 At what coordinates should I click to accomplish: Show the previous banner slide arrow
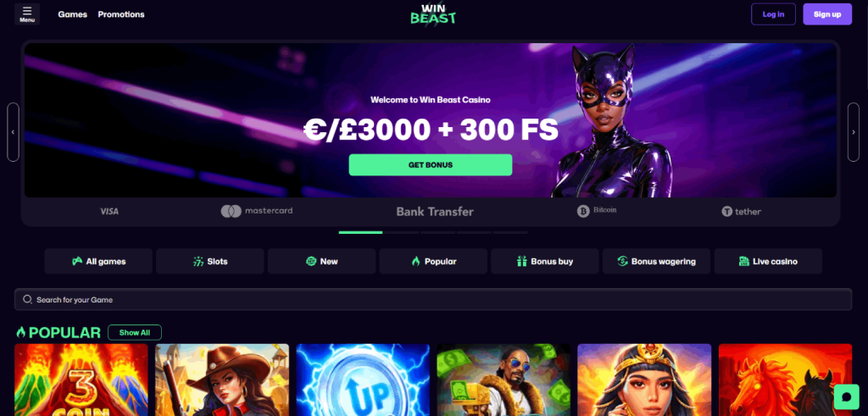pyautogui.click(x=14, y=132)
